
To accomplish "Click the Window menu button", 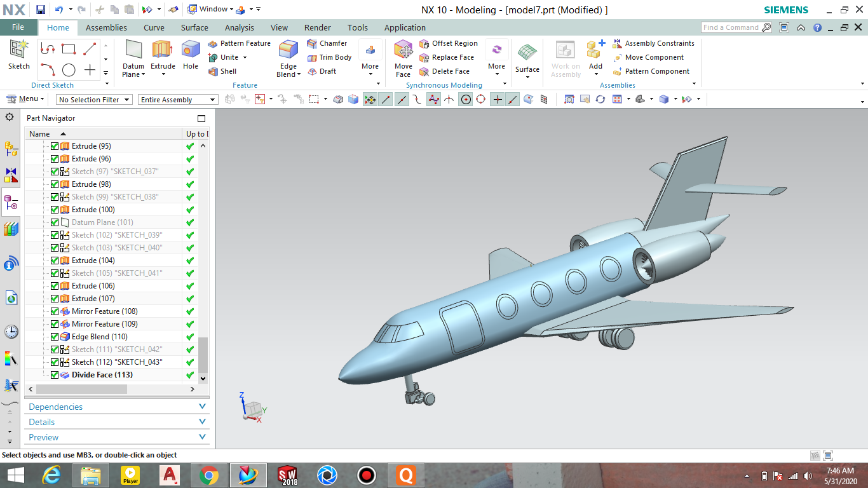I will [209, 10].
